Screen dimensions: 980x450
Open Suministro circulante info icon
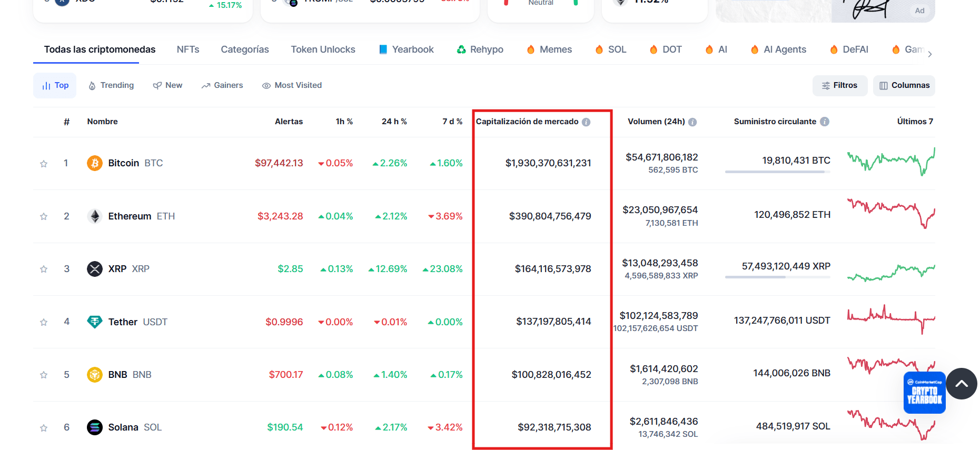coord(825,122)
